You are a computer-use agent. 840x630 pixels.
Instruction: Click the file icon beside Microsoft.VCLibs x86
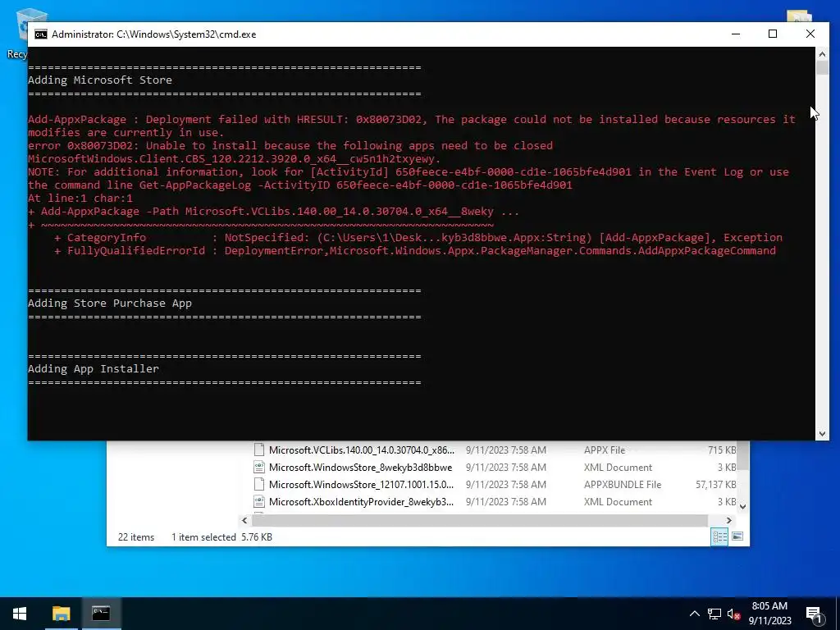click(259, 450)
